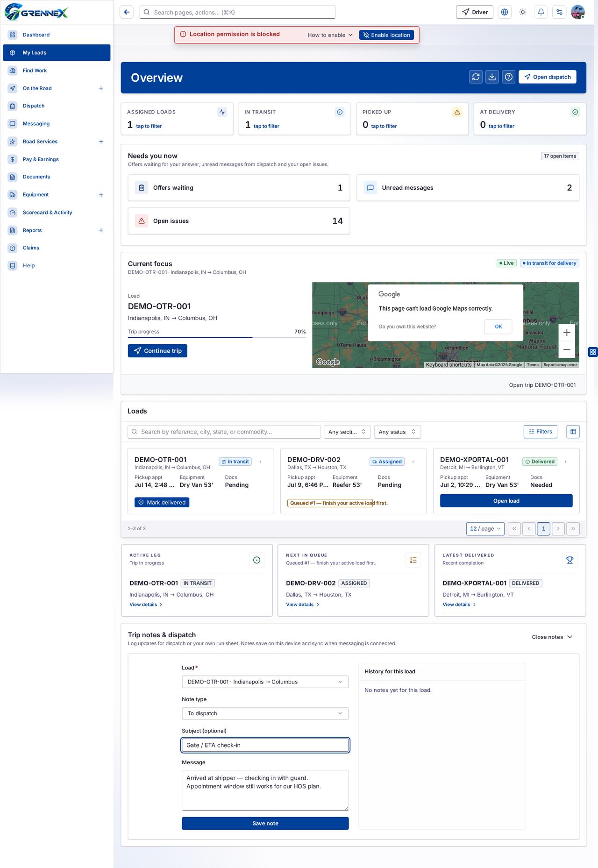Click the download icon in Overview banner
The image size is (598, 868).
492,77
